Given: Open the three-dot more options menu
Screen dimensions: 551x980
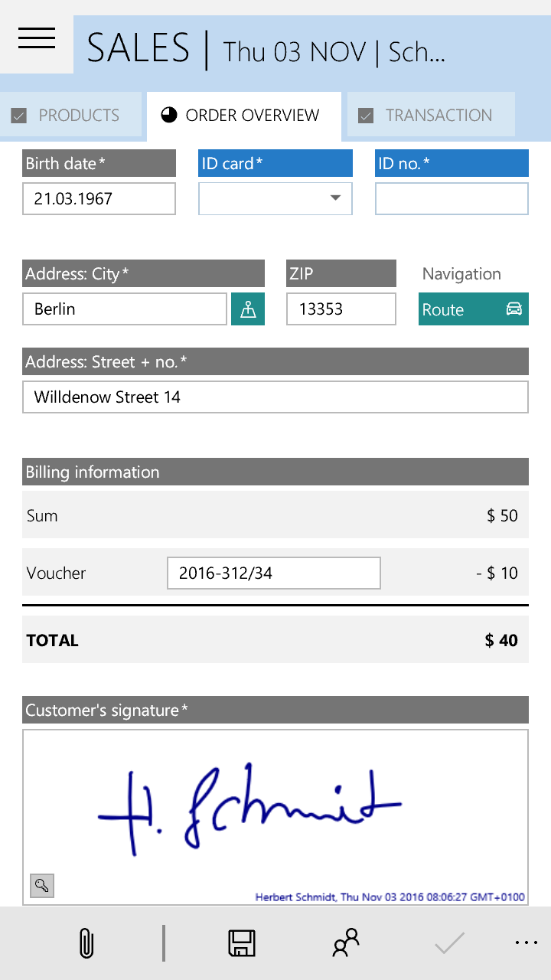Looking at the screenshot, I should pos(527,943).
